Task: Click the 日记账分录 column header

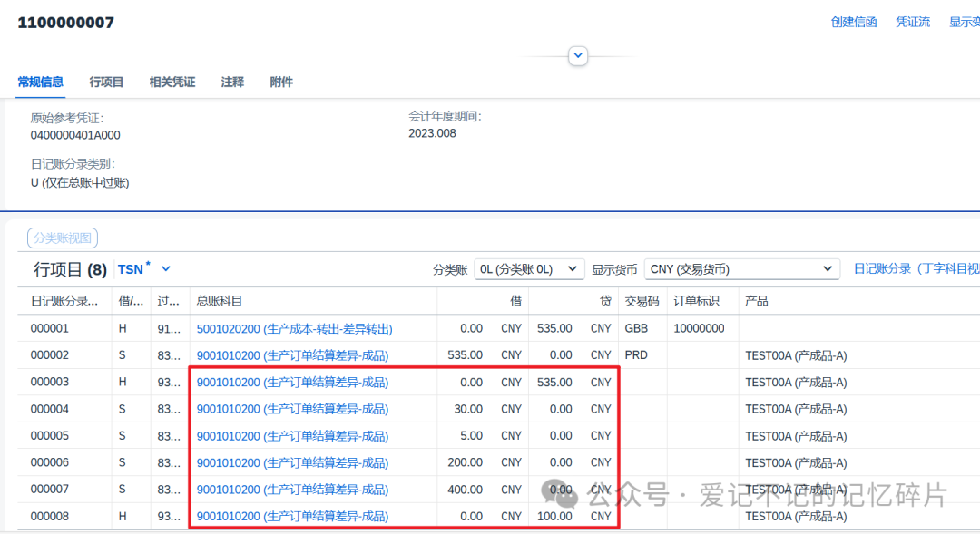Action: [x=64, y=301]
